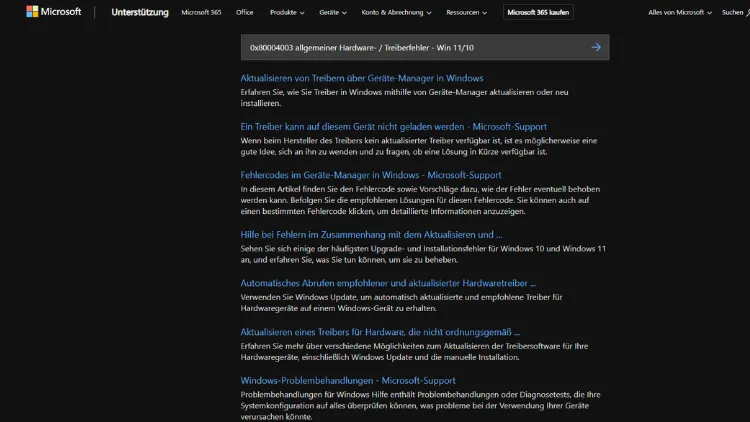Open Aktualisieren von Treibern über Geräte-Manager result
The image size is (750, 422).
coord(361,78)
